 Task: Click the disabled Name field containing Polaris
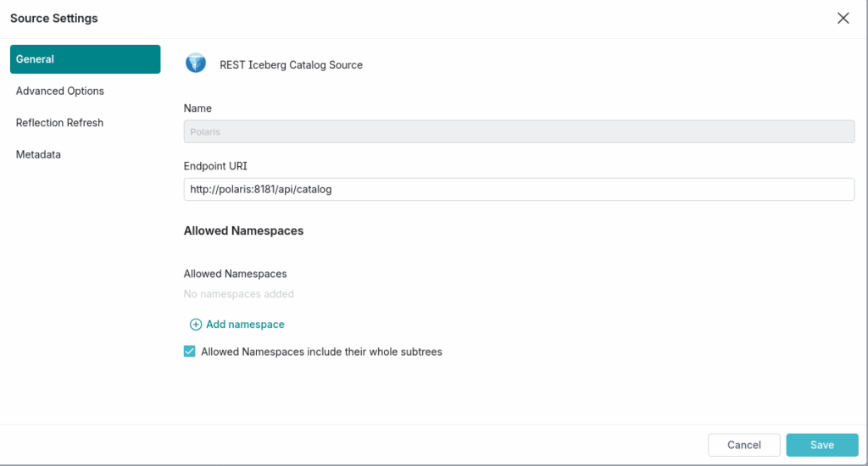(519, 132)
